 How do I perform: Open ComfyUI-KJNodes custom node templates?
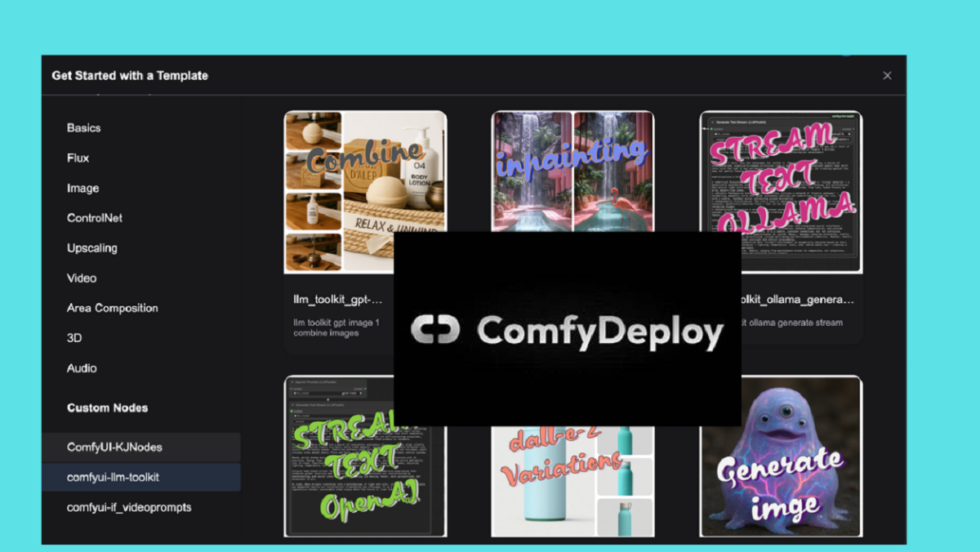[x=141, y=447]
